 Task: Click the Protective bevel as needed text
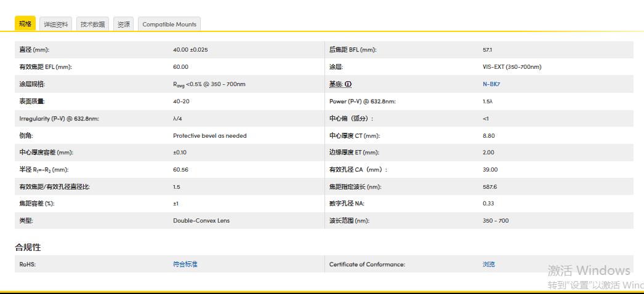tap(209, 136)
